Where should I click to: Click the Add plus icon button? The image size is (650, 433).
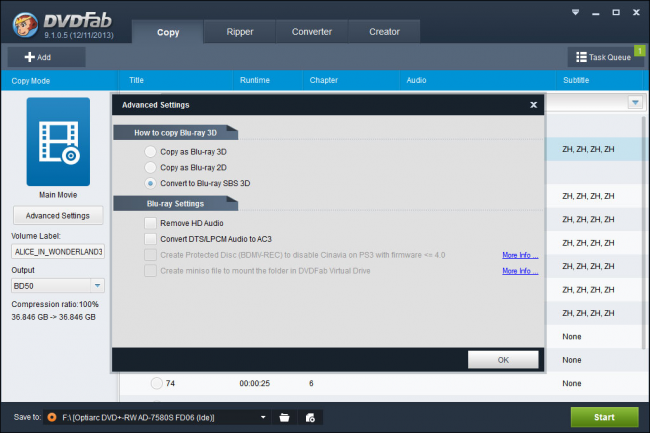(x=46, y=57)
